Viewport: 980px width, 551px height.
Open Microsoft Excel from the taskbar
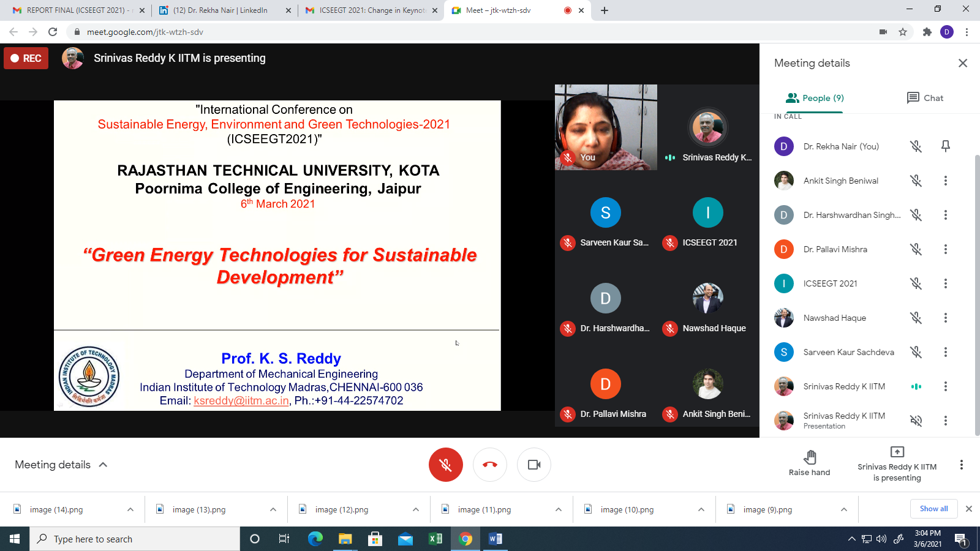435,539
